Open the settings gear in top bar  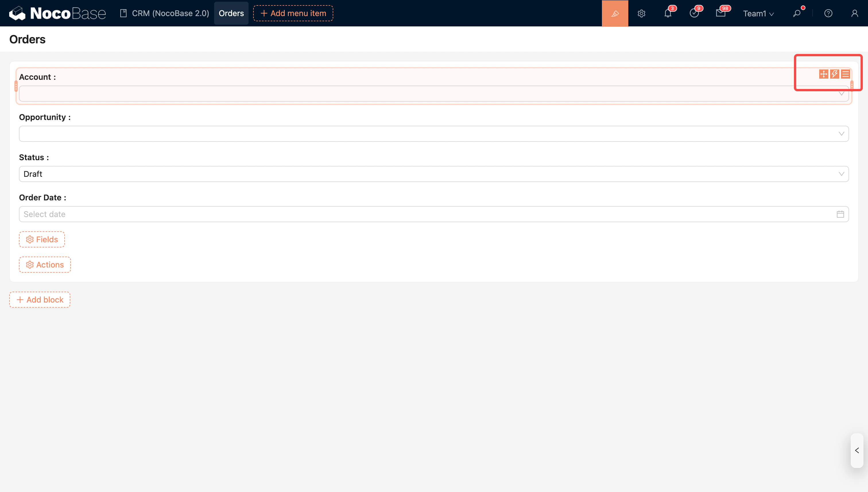641,13
